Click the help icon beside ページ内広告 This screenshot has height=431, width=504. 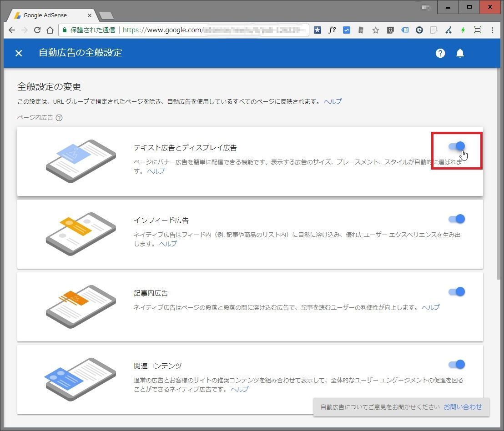[x=59, y=118]
